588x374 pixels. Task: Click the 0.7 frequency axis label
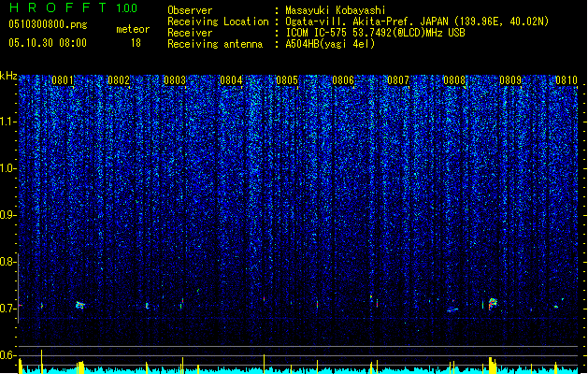[x=7, y=309]
